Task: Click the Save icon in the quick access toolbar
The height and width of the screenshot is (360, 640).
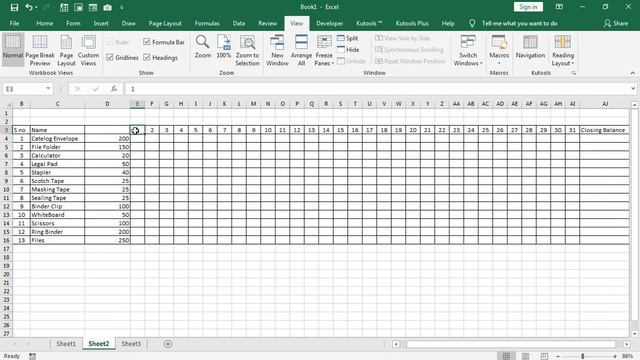Action: [x=14, y=7]
